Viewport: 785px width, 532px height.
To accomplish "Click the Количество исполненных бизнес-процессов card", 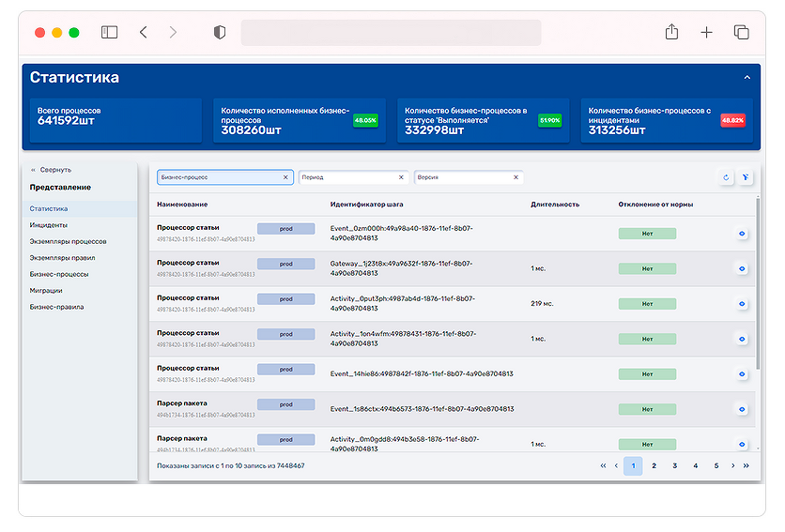I will coord(300,120).
